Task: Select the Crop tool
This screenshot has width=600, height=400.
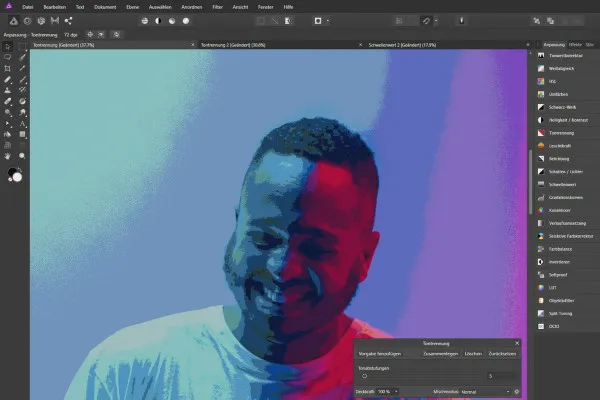Action: point(8,68)
